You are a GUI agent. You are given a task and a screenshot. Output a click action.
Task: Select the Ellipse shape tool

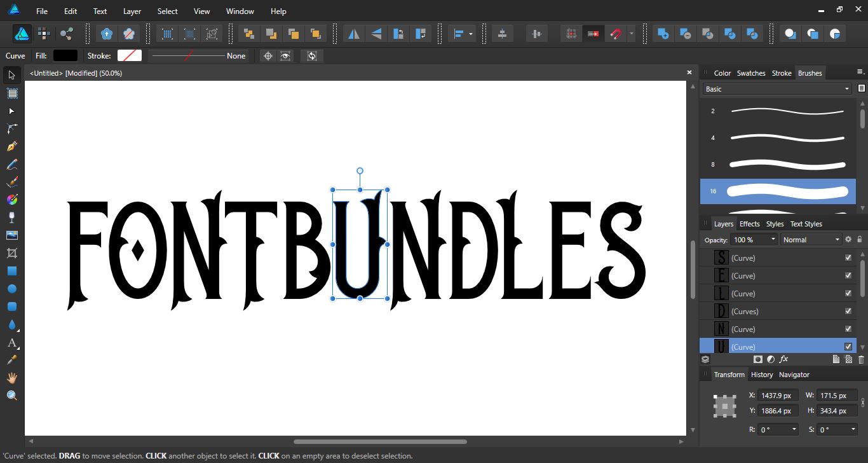point(11,289)
